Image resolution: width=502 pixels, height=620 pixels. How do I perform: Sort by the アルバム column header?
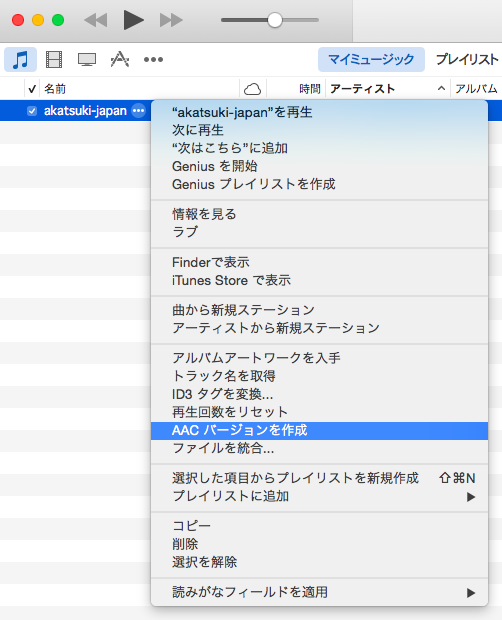point(476,89)
